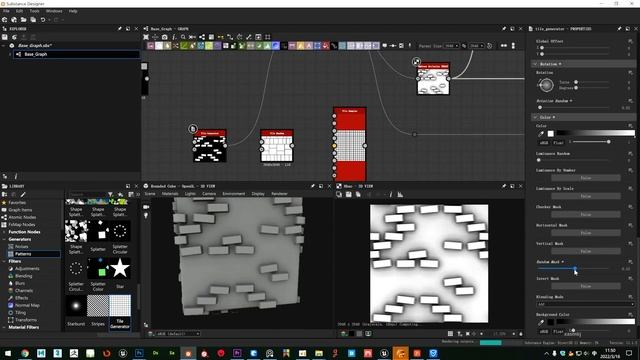Collapse Generators category in Library
The image size is (640, 360).
4,239
